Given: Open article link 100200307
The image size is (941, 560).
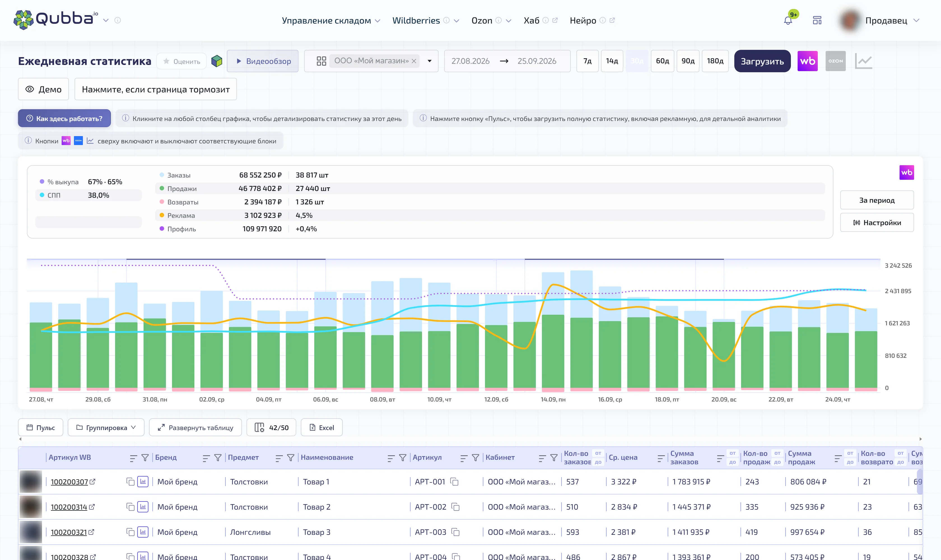Looking at the screenshot, I should (69, 482).
